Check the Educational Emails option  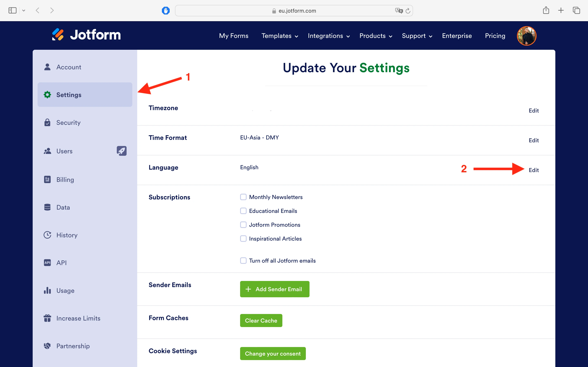(243, 211)
